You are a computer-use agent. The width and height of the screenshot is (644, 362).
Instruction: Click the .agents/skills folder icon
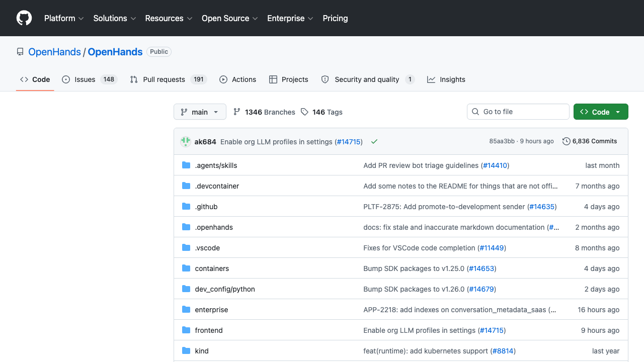pos(186,165)
